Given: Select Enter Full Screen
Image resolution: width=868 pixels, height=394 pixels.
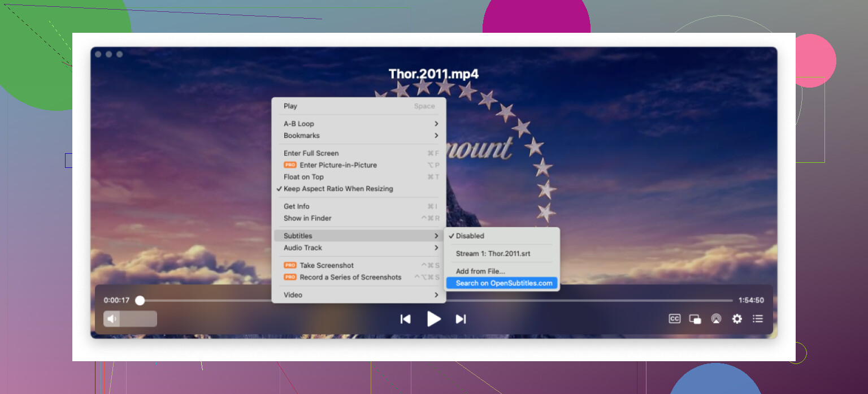Looking at the screenshot, I should pyautogui.click(x=359, y=153).
